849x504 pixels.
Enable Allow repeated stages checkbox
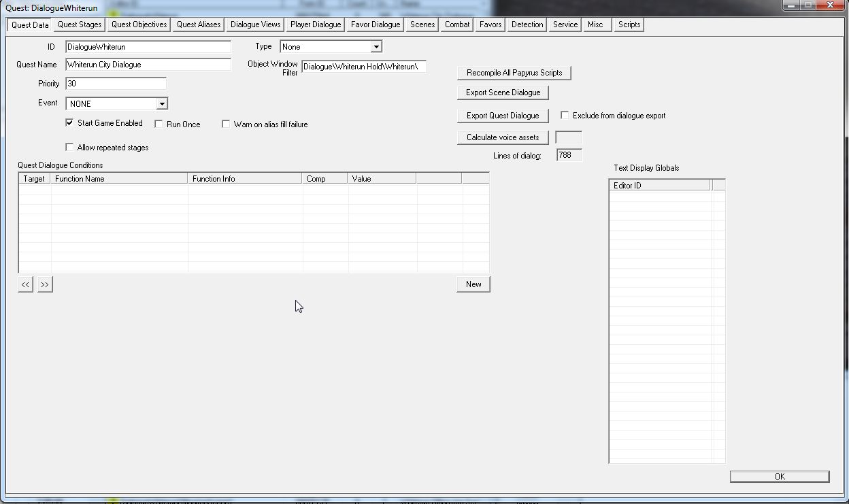(x=69, y=148)
